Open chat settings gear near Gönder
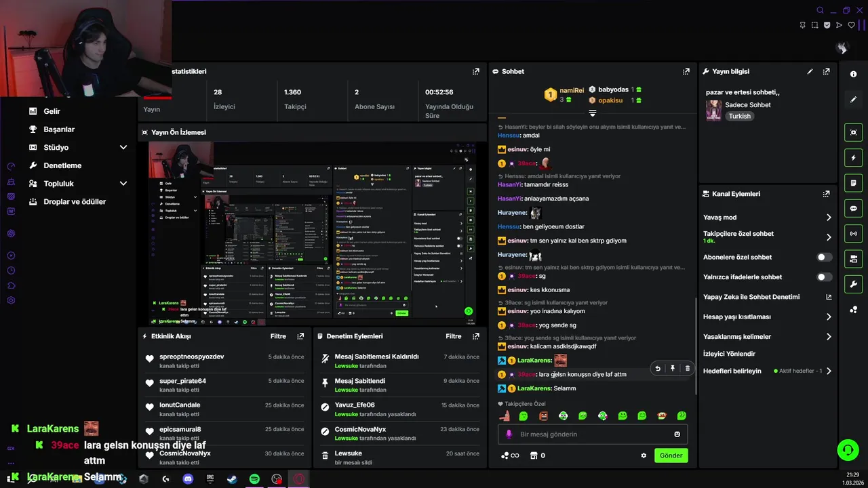Viewport: 868px width, 488px height. click(644, 455)
